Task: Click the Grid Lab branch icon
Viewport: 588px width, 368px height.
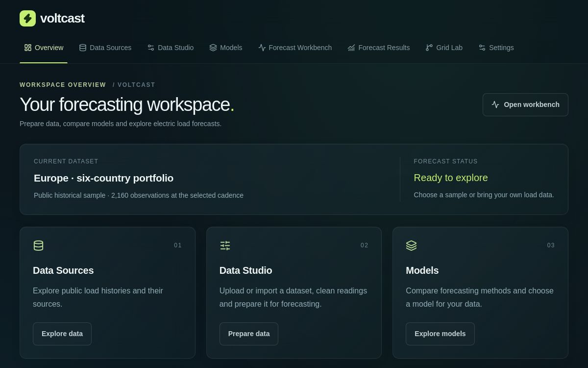Action: click(x=429, y=48)
